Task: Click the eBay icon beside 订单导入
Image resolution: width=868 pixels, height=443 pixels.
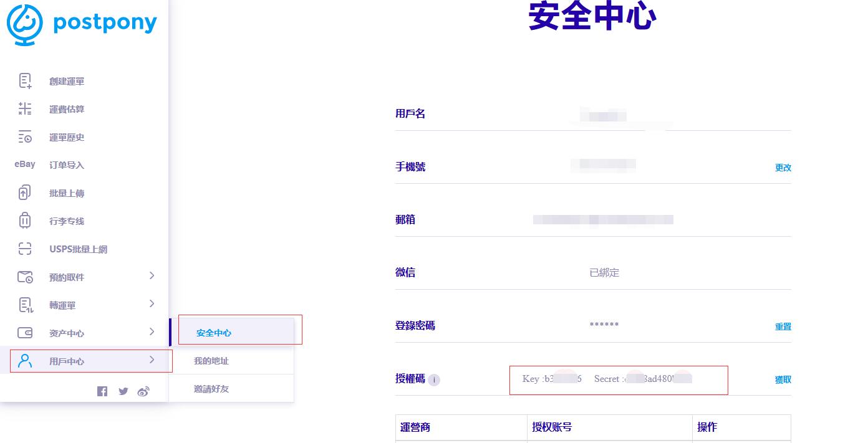Action: point(25,164)
